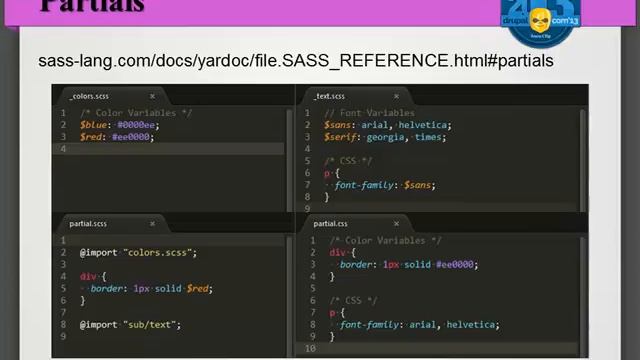
Task: Click the p { selector in _text.scss
Action: coord(332,173)
